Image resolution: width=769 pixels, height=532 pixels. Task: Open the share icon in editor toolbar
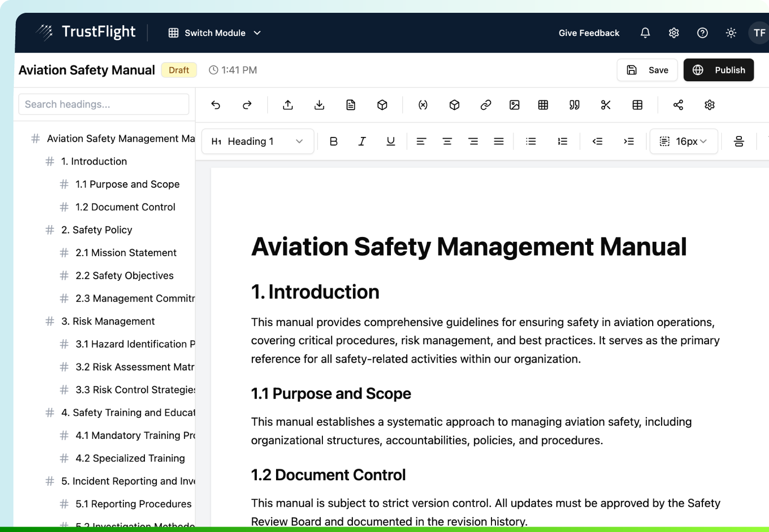point(678,105)
